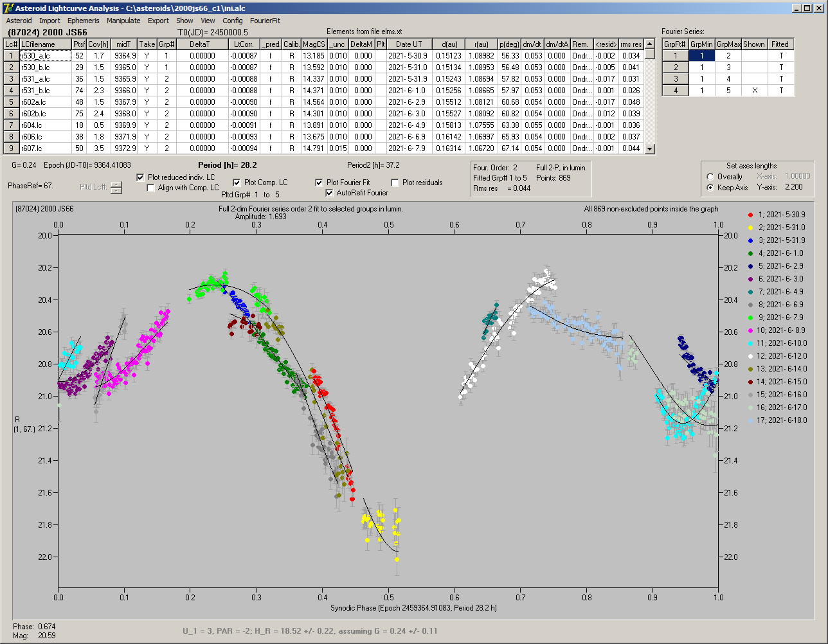The width and height of the screenshot is (828, 644).
Task: Click the MagCS column header
Action: (x=314, y=44)
